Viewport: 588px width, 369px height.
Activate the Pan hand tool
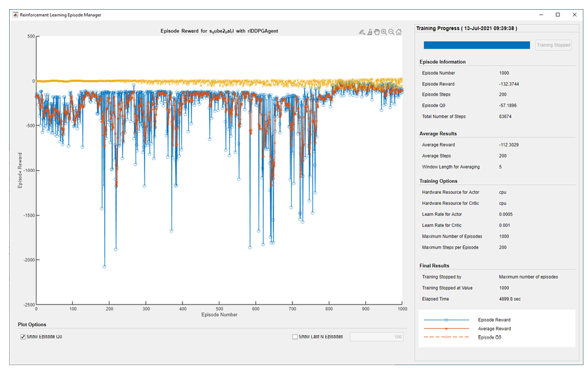(376, 31)
